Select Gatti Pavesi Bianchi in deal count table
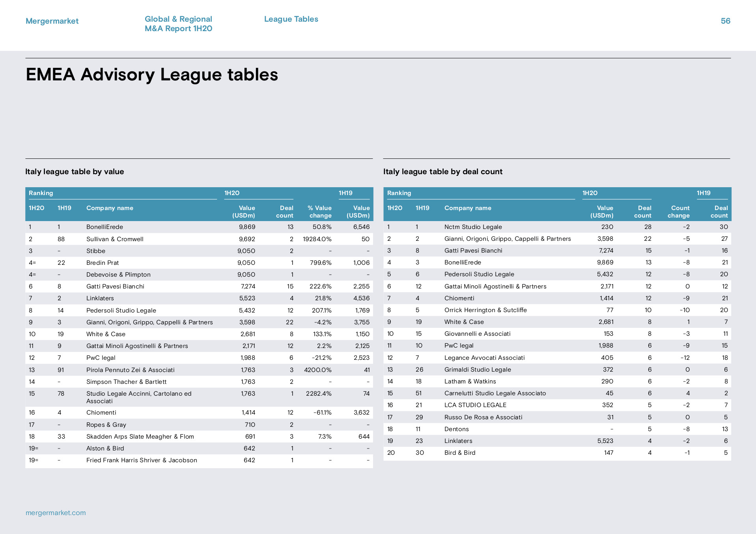This screenshot has width=756, height=534. coord(473,251)
